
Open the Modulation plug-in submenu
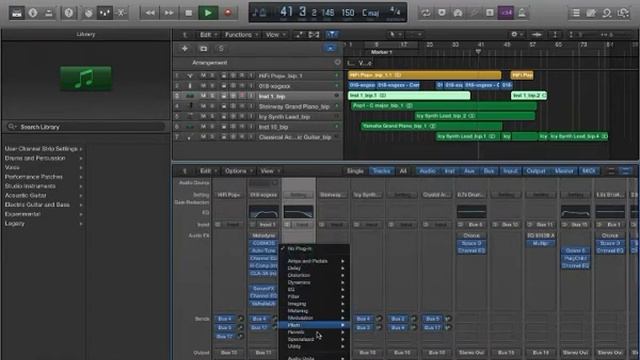[x=313, y=318]
